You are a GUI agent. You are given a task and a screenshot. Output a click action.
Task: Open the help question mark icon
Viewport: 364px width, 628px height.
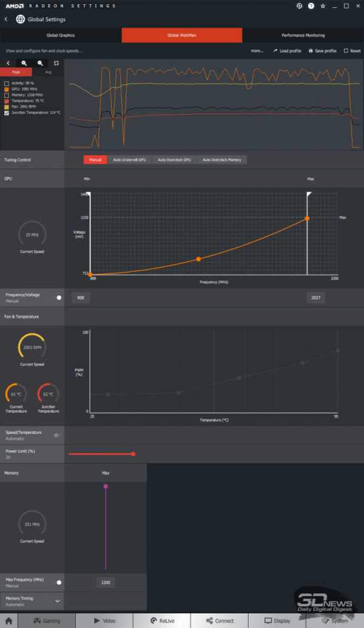pyautogui.click(x=311, y=6)
